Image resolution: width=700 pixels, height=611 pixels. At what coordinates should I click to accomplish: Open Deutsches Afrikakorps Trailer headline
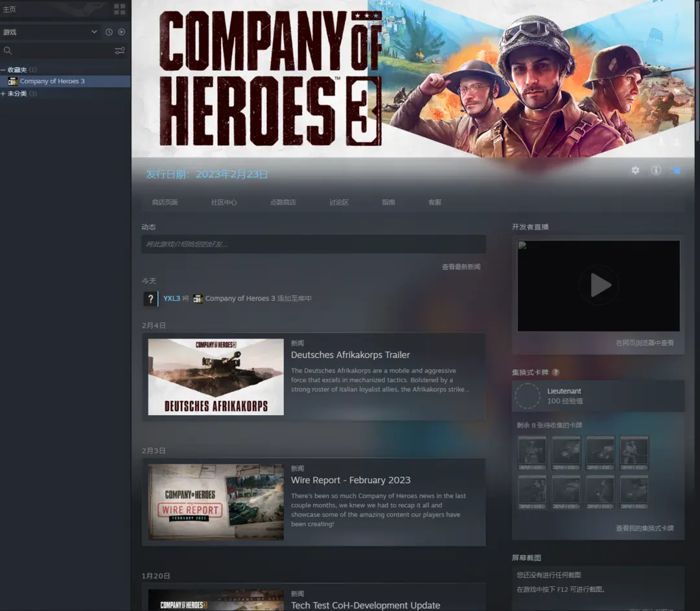(x=351, y=355)
